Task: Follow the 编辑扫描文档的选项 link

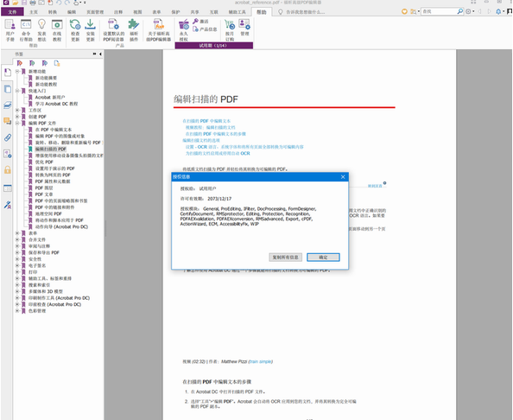Action: 201,140
